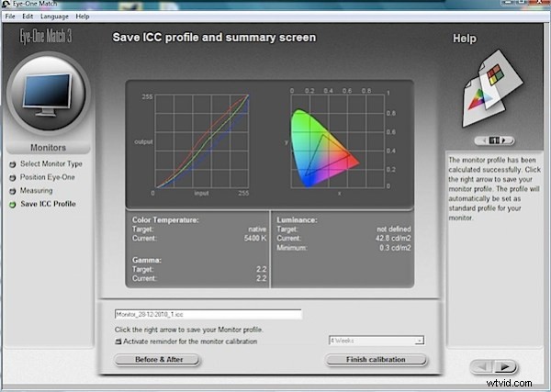The width and height of the screenshot is (551, 392).
Task: Click the Before & After button
Action: point(157,360)
